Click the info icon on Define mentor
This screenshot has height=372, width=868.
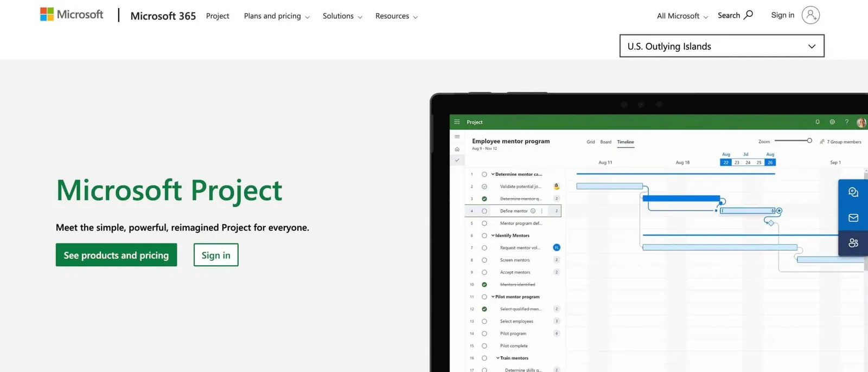533,211
